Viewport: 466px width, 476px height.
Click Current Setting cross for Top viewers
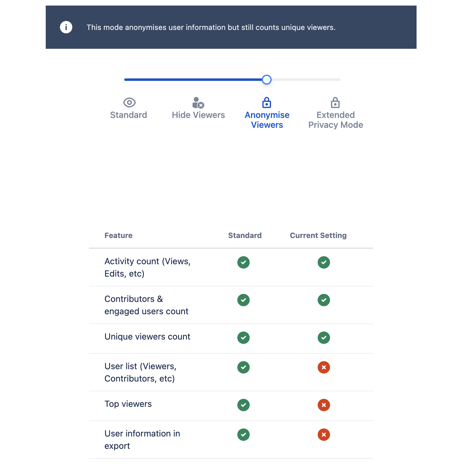[x=324, y=405]
